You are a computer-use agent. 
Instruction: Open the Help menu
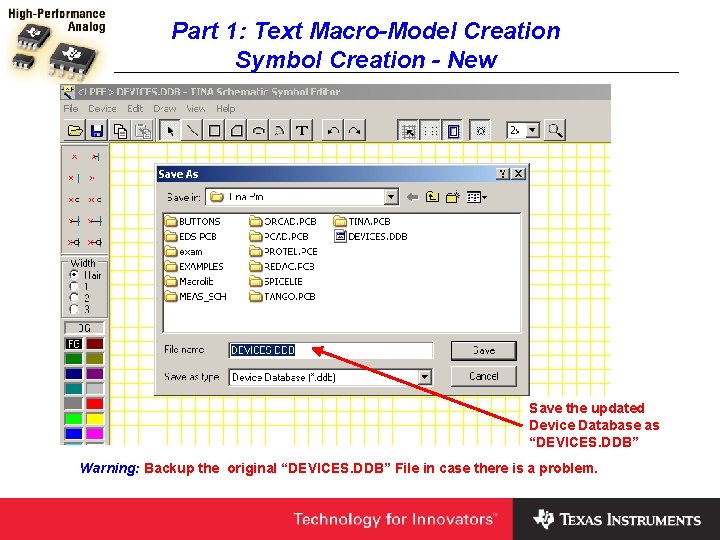(225, 108)
